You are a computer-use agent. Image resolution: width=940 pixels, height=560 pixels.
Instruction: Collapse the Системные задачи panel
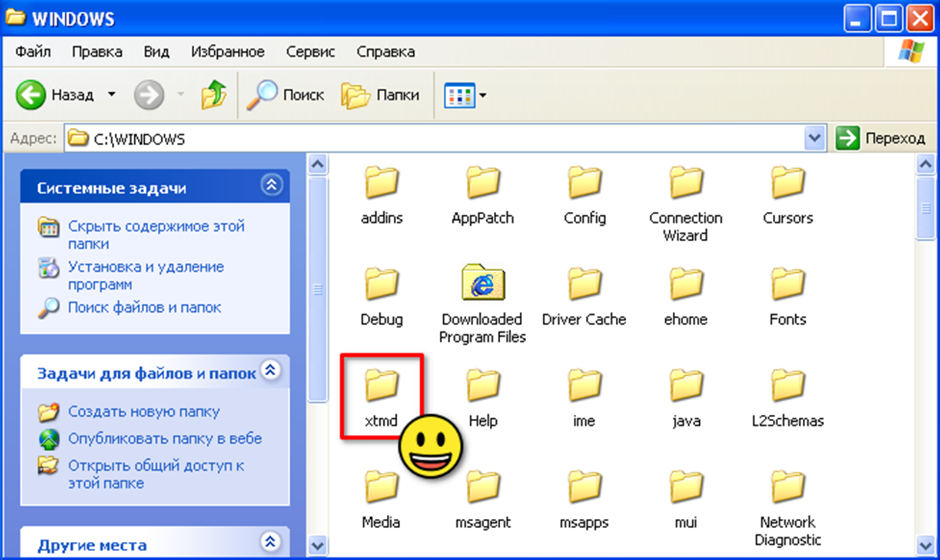(x=271, y=185)
